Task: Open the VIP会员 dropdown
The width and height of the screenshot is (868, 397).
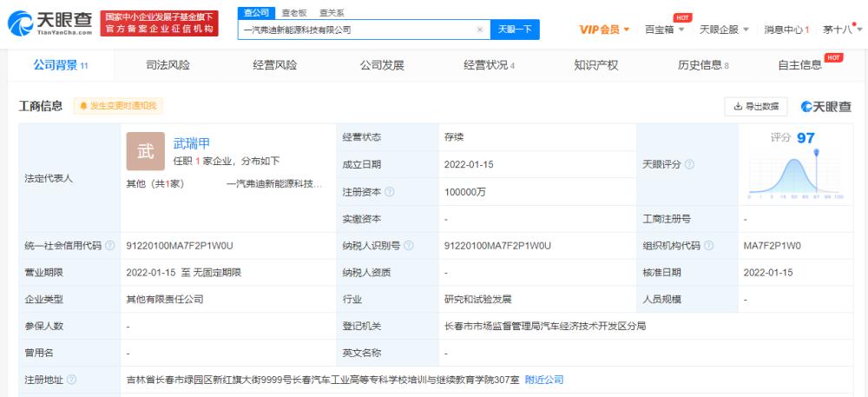Action: click(604, 30)
